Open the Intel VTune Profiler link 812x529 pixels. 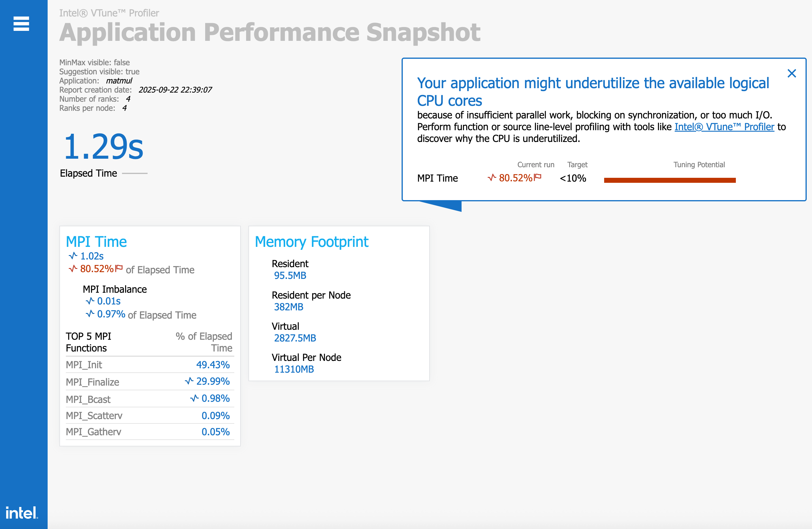point(724,127)
